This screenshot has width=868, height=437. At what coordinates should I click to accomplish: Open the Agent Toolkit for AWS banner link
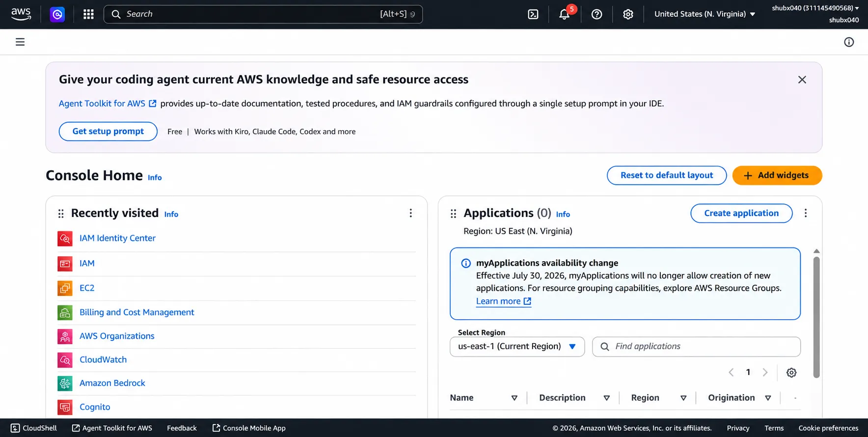coord(108,104)
